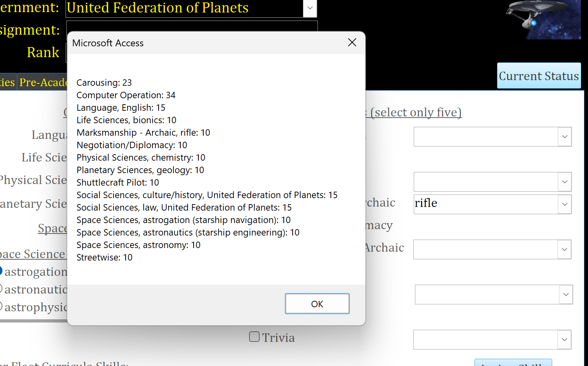Click the underlined select only five heading
This screenshot has width=588, height=366.
coord(416,112)
